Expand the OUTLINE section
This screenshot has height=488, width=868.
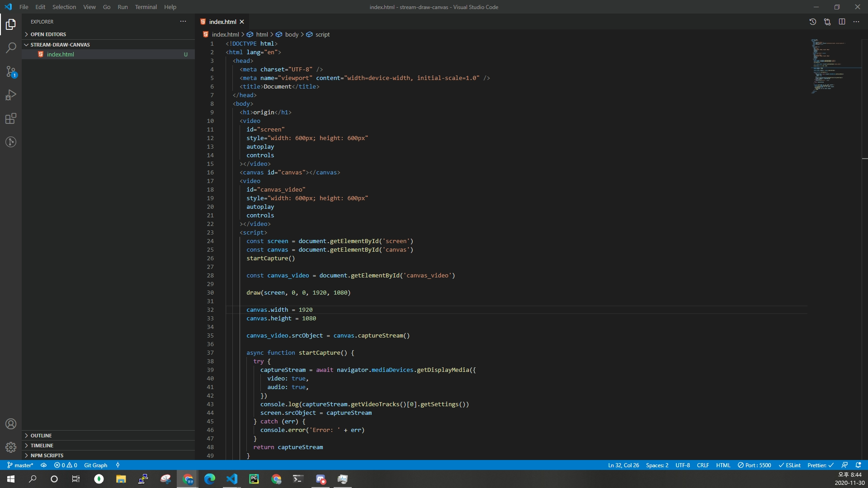(41, 436)
